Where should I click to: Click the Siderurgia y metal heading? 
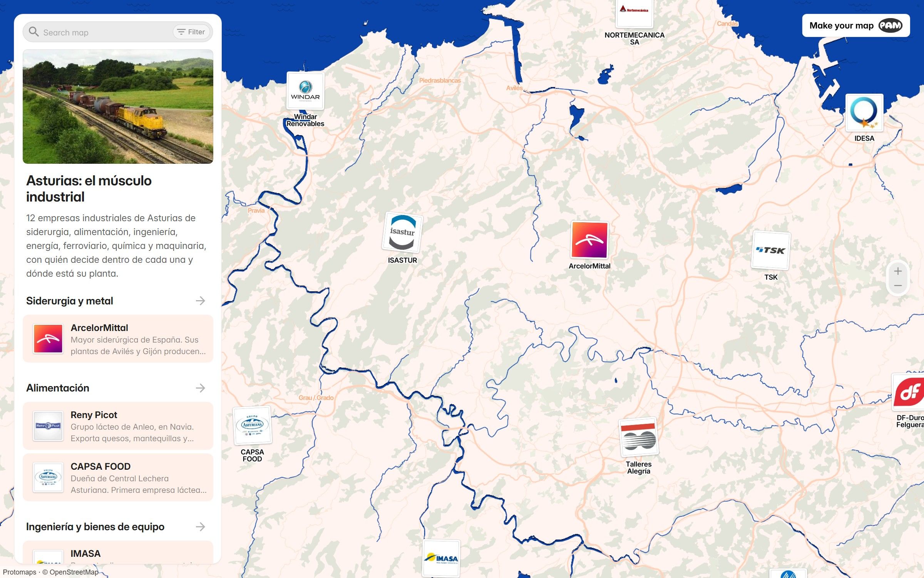(70, 301)
